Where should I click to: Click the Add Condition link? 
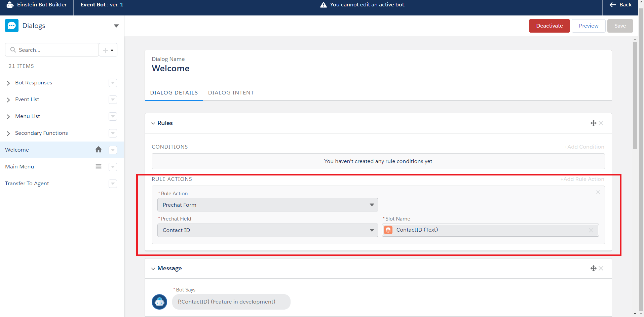coord(584,147)
